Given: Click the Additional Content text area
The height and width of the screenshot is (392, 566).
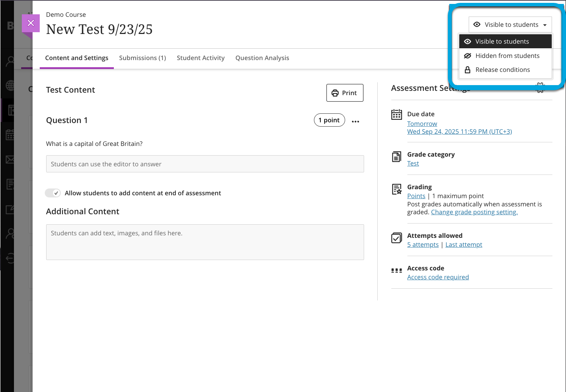Looking at the screenshot, I should point(205,242).
